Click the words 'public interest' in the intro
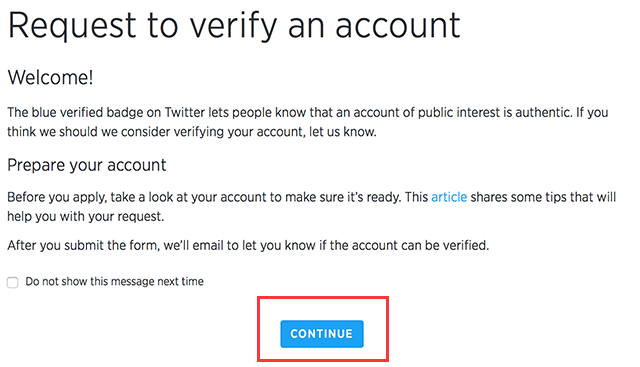The image size is (640, 367). point(459,112)
